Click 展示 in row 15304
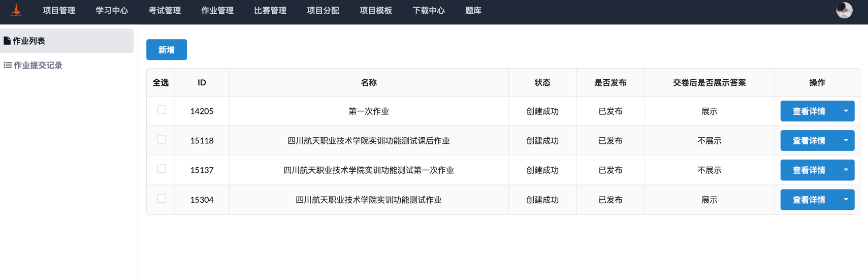 [x=710, y=200]
